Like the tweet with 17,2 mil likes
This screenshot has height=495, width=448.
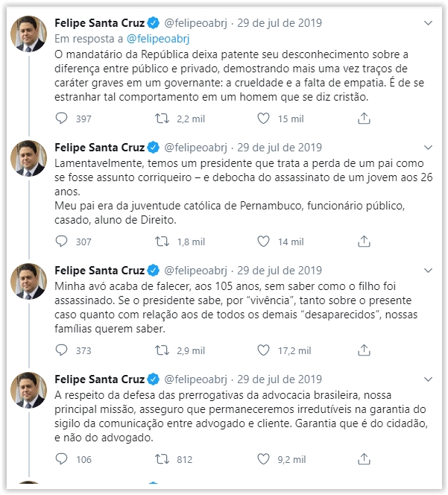point(262,350)
